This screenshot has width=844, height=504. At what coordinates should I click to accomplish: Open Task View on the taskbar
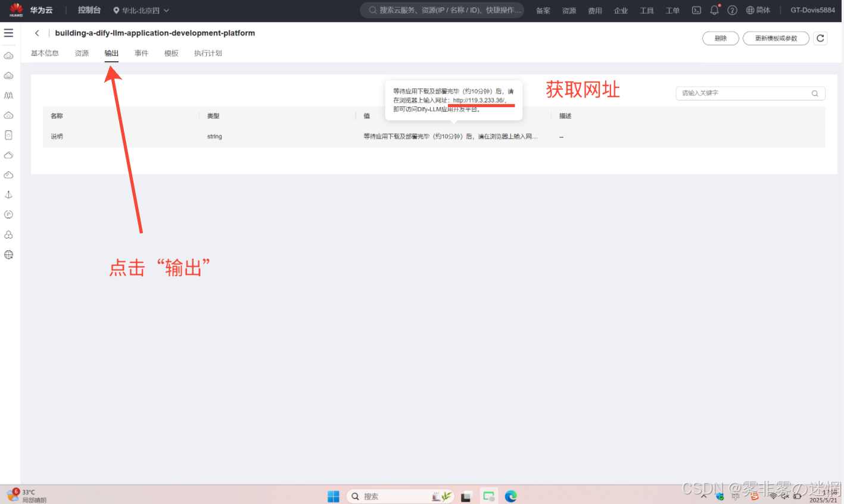466,496
